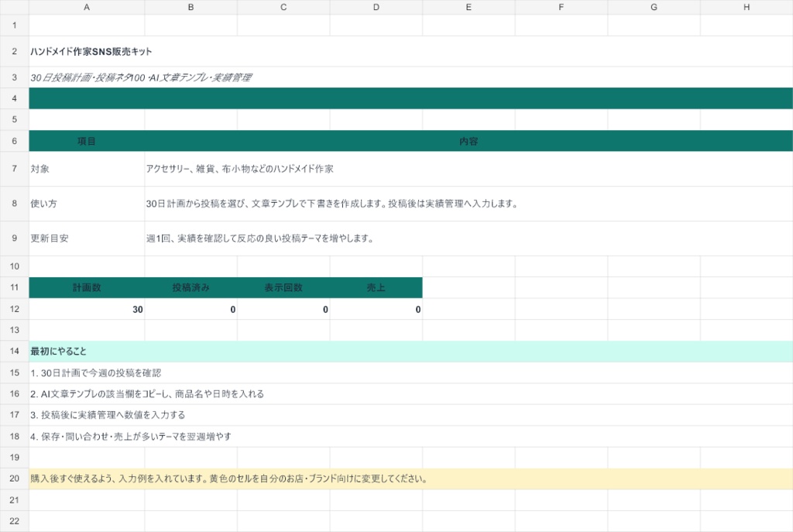The width and height of the screenshot is (793, 532).
Task: Select the 更新目安 label cell
Action: pyautogui.click(x=87, y=239)
